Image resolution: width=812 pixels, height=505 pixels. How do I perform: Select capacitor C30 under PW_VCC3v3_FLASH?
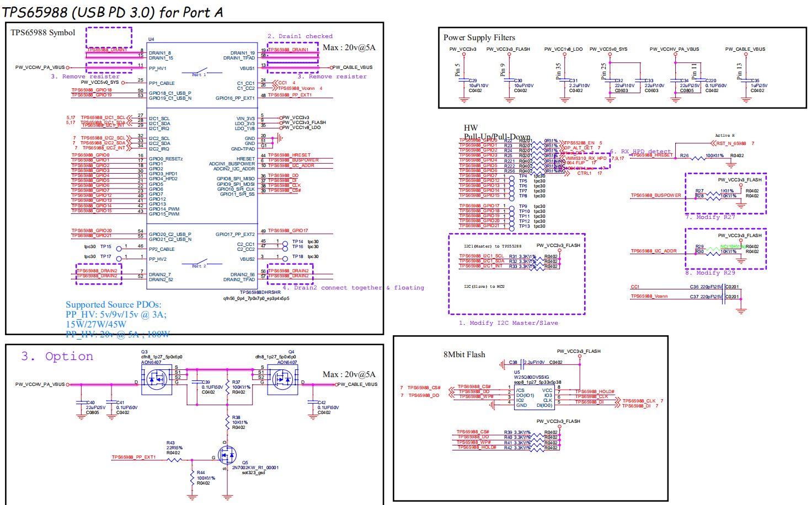pyautogui.click(x=509, y=80)
